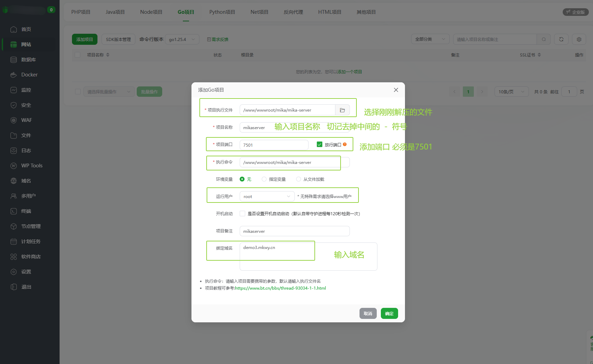Click the 项目端口 input field showing 7501
The height and width of the screenshot is (364, 593).
(274, 145)
